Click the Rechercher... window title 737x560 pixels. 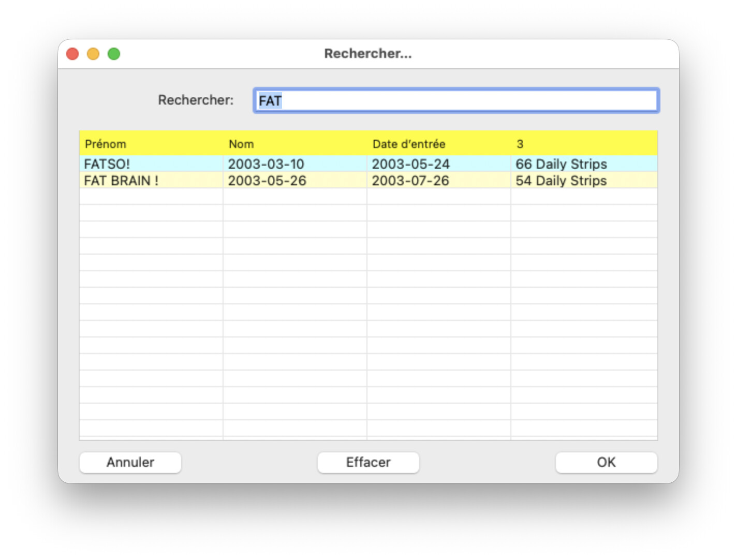(x=368, y=53)
